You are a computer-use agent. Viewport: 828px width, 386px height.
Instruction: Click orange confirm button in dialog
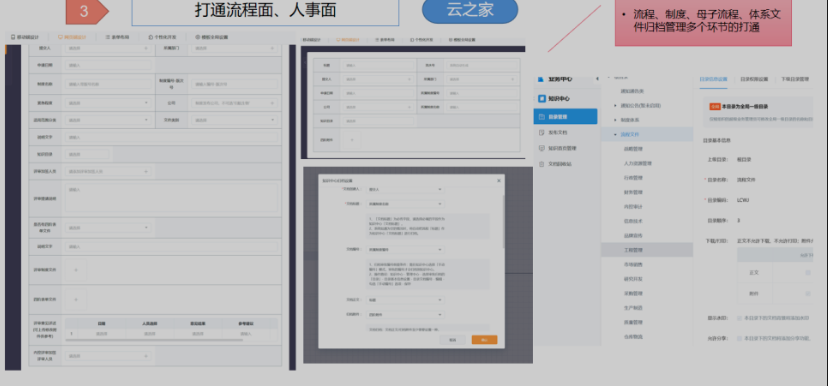pyautogui.click(x=484, y=340)
